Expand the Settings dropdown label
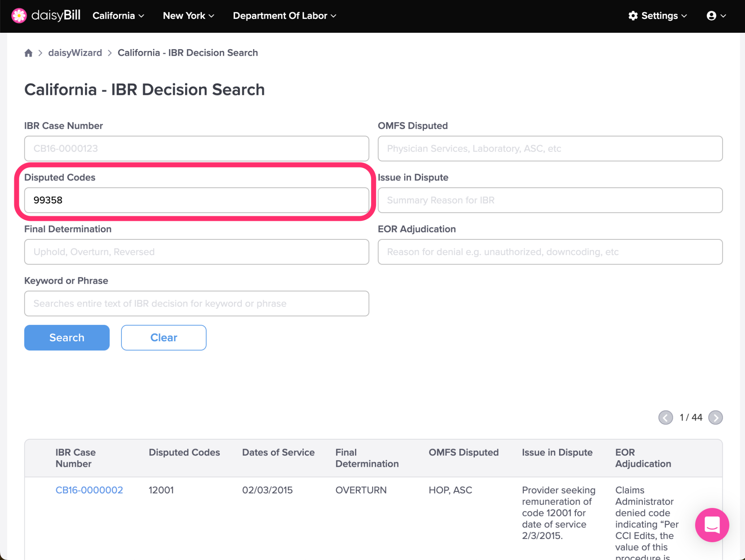The height and width of the screenshot is (560, 745). pyautogui.click(x=664, y=16)
